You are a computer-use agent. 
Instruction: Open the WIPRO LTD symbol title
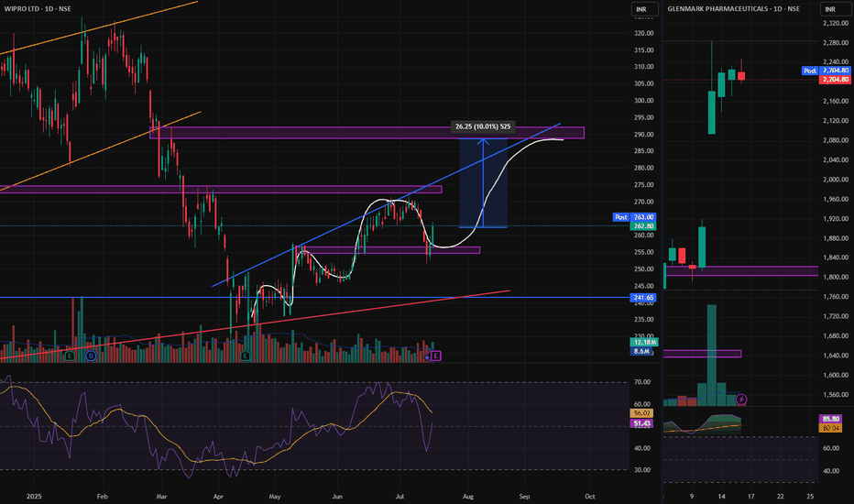click(38, 9)
